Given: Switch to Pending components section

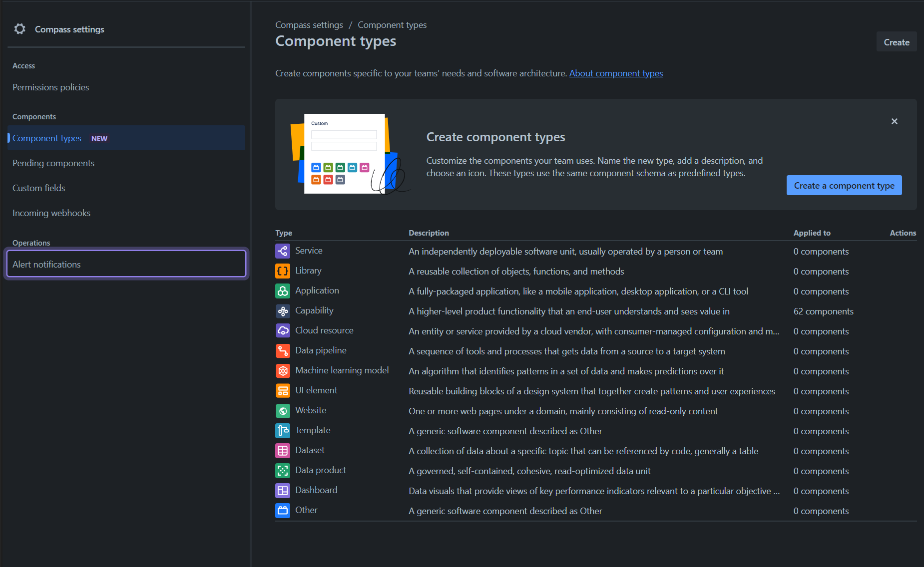Looking at the screenshot, I should 53,163.
